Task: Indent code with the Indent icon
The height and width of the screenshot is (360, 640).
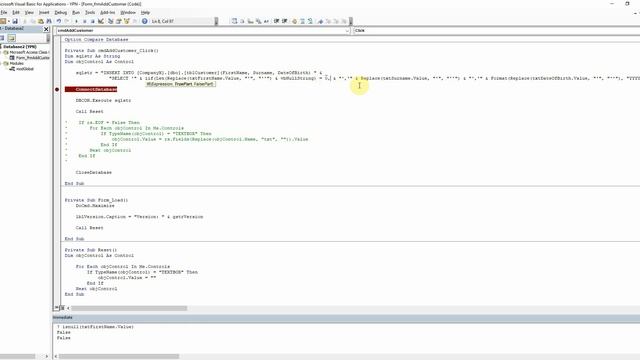Action: [x=276, y=21]
